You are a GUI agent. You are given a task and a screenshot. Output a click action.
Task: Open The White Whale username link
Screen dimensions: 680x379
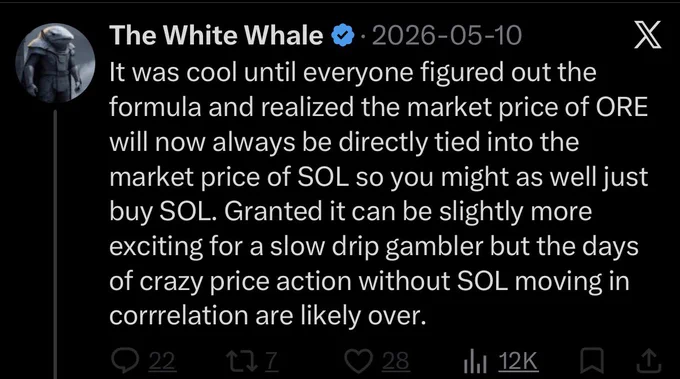click(216, 35)
